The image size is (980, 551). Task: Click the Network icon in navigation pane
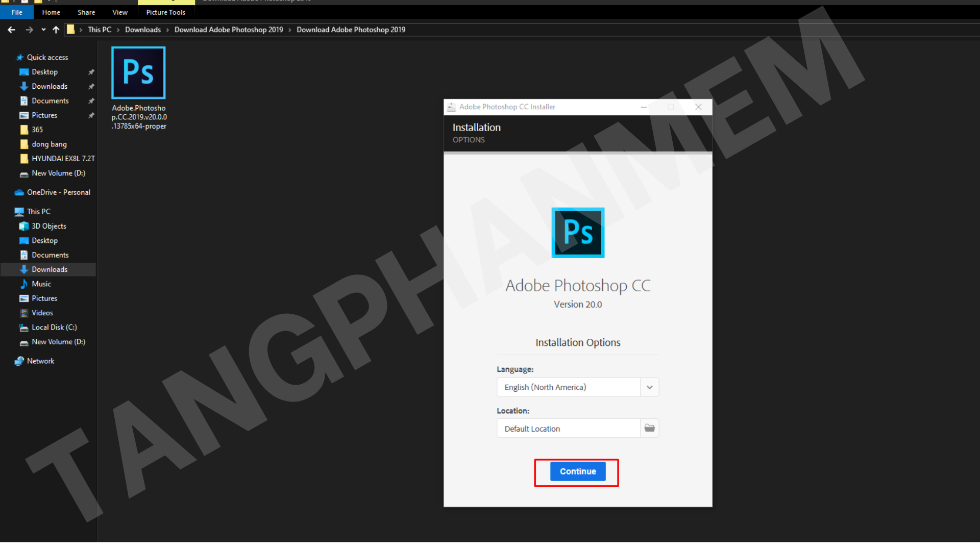click(19, 361)
